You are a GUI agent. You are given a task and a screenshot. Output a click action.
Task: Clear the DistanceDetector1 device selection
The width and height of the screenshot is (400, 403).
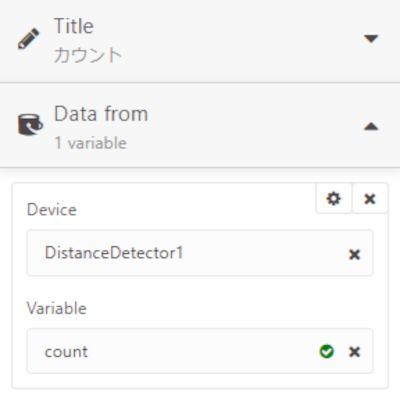click(354, 255)
